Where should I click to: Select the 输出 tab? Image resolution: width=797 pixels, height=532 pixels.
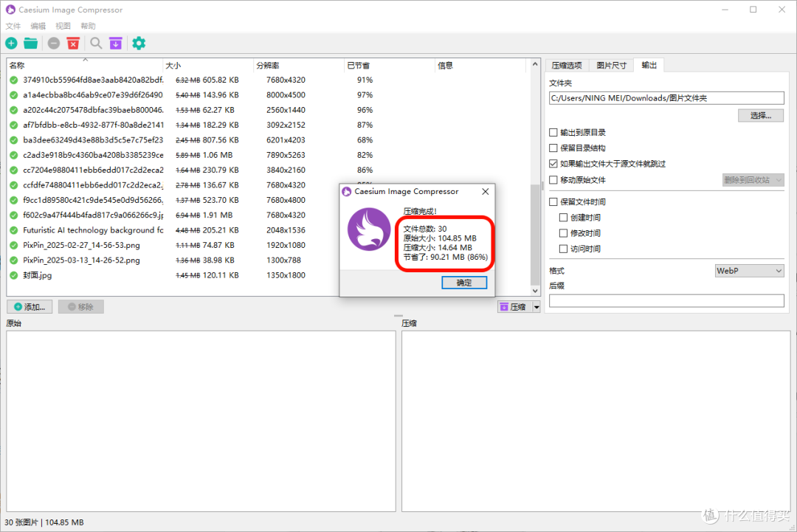(649, 65)
